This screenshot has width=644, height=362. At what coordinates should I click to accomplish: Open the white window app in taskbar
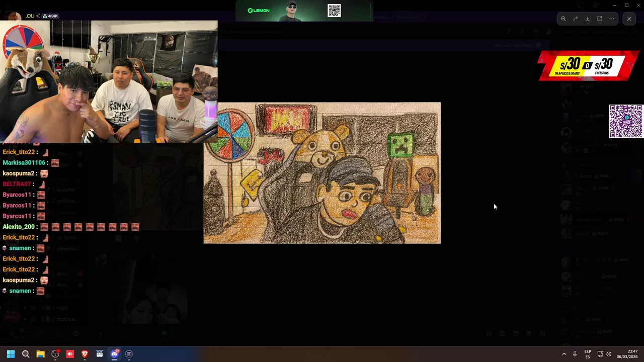100,354
